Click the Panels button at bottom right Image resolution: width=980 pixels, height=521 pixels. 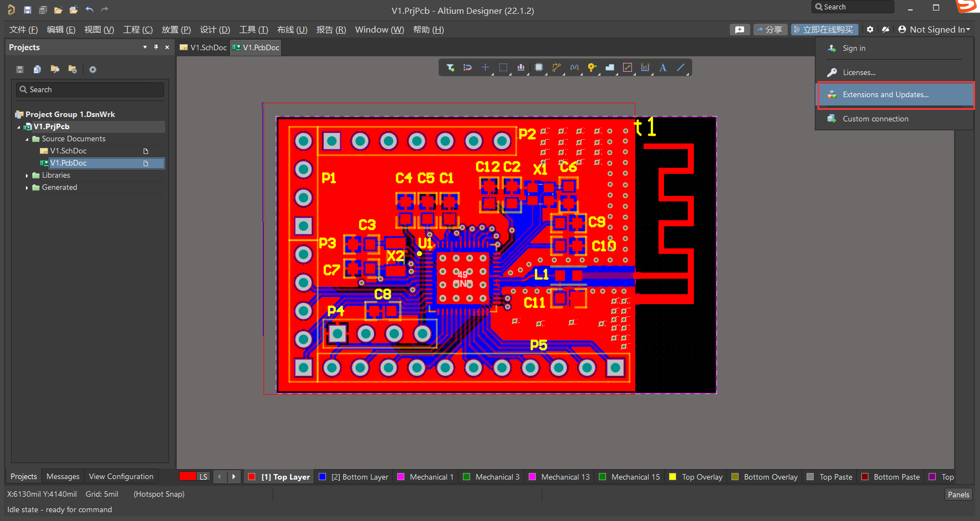(x=958, y=494)
